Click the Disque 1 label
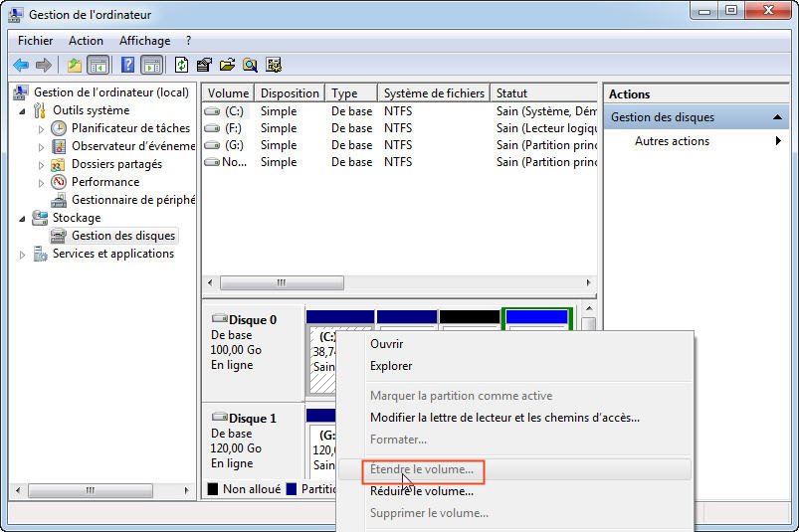 coord(252,418)
